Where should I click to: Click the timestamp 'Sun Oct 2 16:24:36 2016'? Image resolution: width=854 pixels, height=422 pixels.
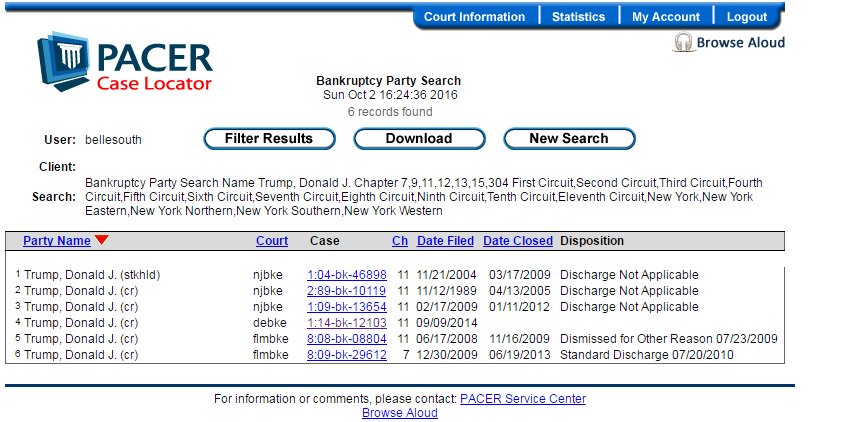pos(390,95)
